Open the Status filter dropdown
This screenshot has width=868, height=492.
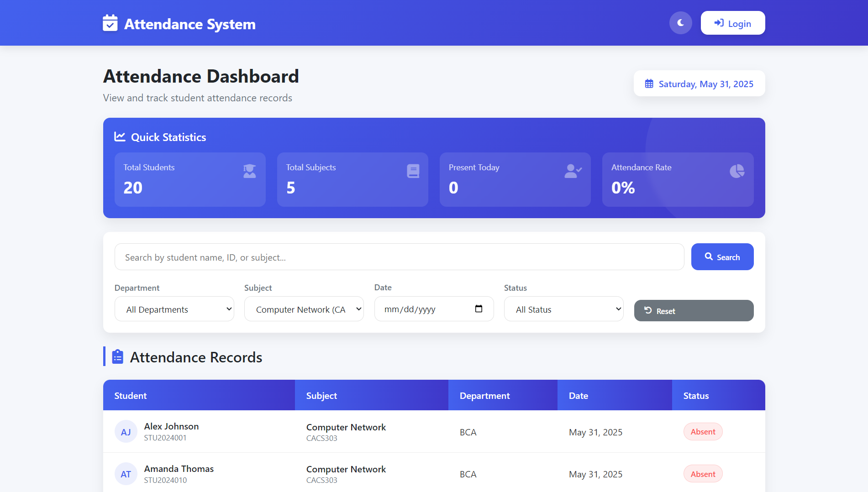(563, 309)
